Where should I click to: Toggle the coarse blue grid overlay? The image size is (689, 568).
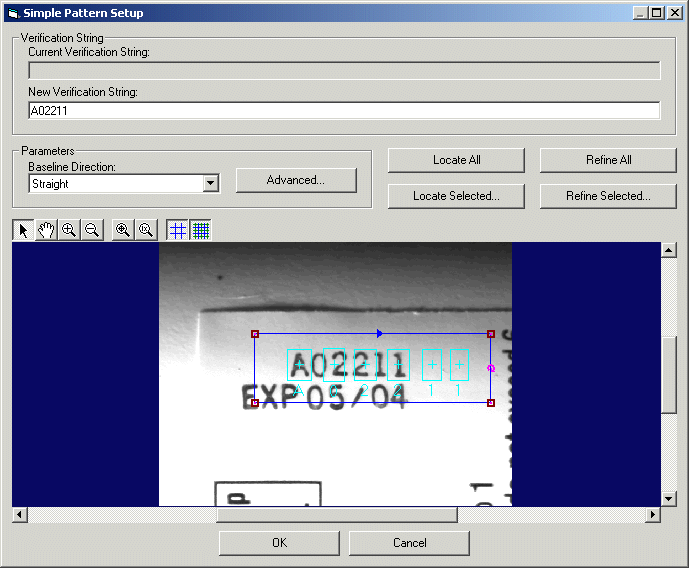click(178, 230)
